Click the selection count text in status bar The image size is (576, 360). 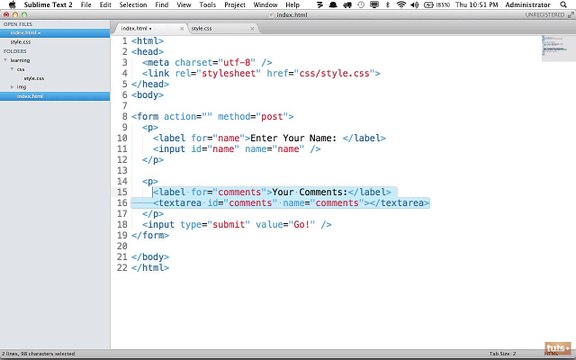click(38, 354)
